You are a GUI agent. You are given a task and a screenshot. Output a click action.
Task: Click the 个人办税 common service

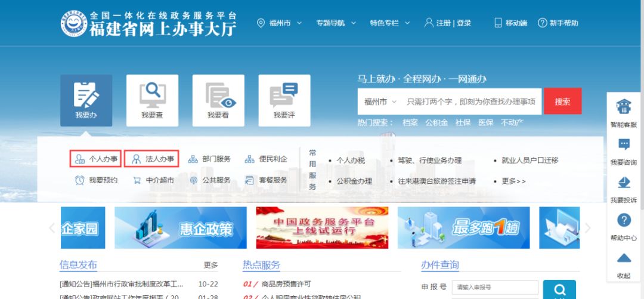click(x=351, y=161)
